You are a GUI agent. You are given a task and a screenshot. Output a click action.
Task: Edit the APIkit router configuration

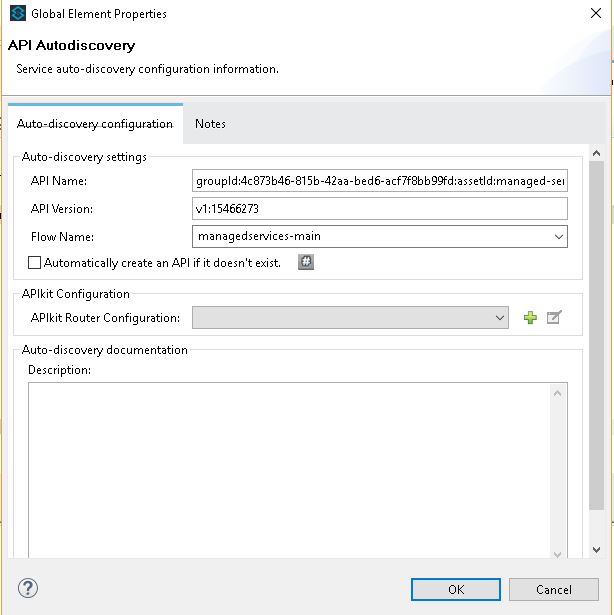point(554,318)
